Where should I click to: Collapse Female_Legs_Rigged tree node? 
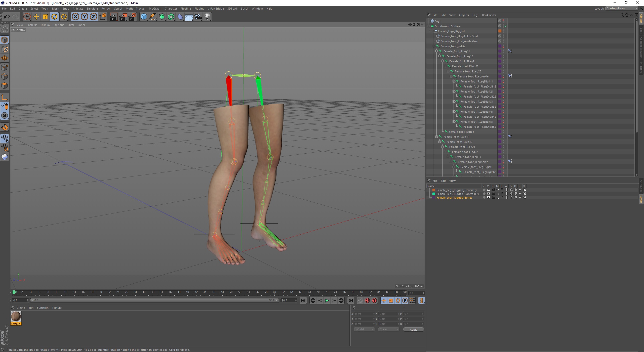click(431, 31)
